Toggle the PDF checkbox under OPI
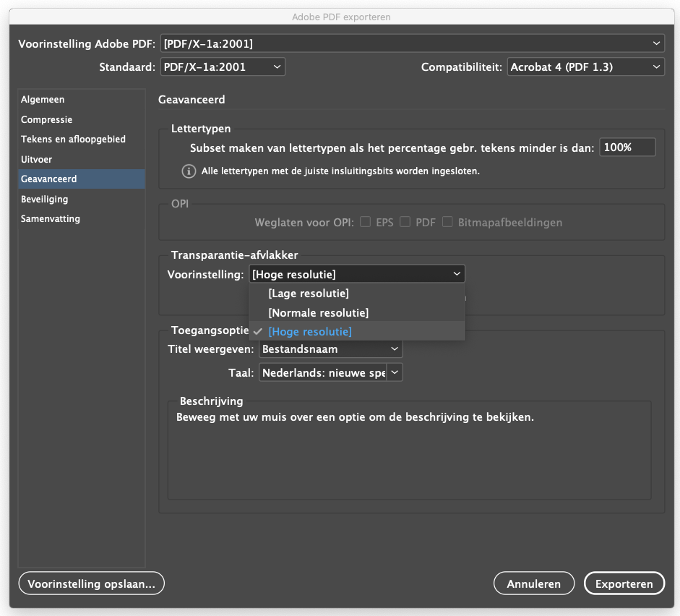The height and width of the screenshot is (616, 680). [405, 222]
